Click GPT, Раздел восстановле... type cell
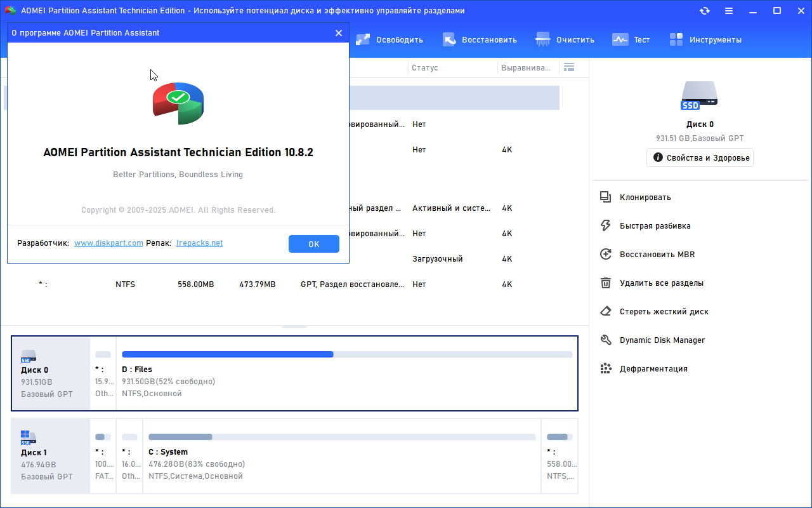The width and height of the screenshot is (812, 508). (x=352, y=284)
